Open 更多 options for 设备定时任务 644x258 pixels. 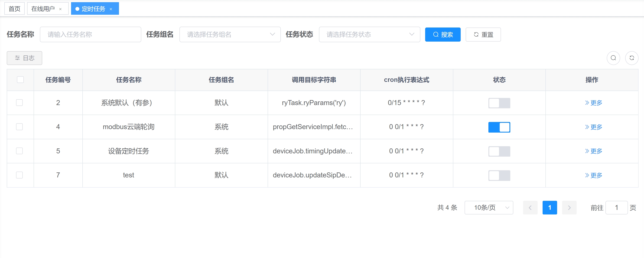pyautogui.click(x=594, y=151)
